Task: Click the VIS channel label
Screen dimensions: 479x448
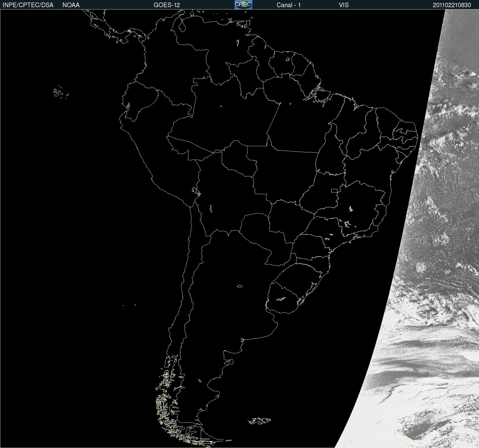Action: 344,5
